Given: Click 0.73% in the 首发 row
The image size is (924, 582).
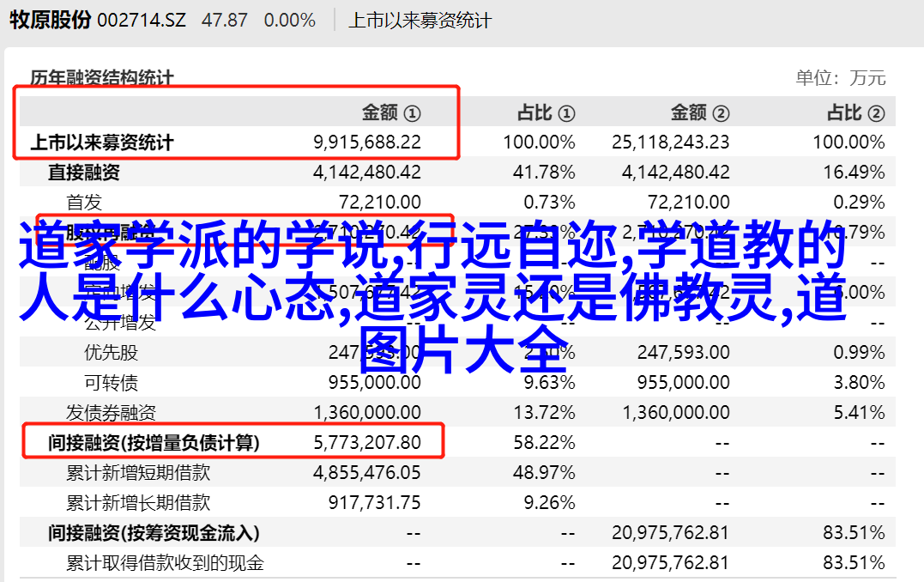Looking at the screenshot, I should tap(549, 203).
